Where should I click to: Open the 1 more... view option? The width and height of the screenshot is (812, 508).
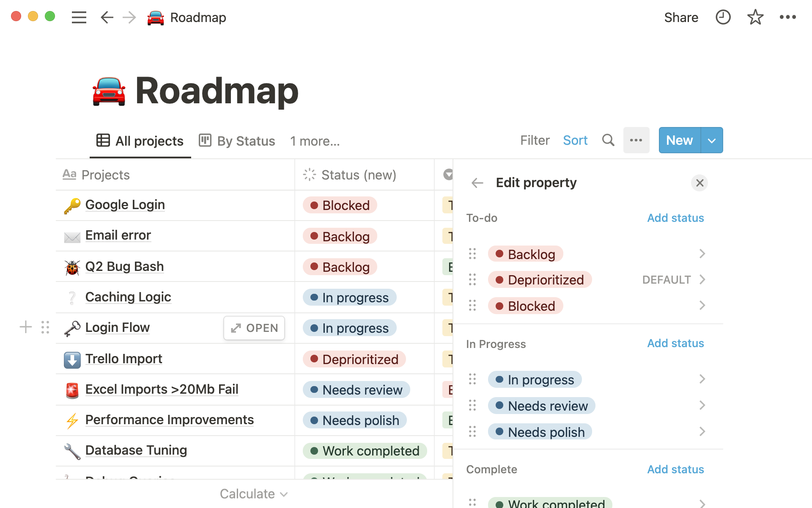tap(315, 141)
